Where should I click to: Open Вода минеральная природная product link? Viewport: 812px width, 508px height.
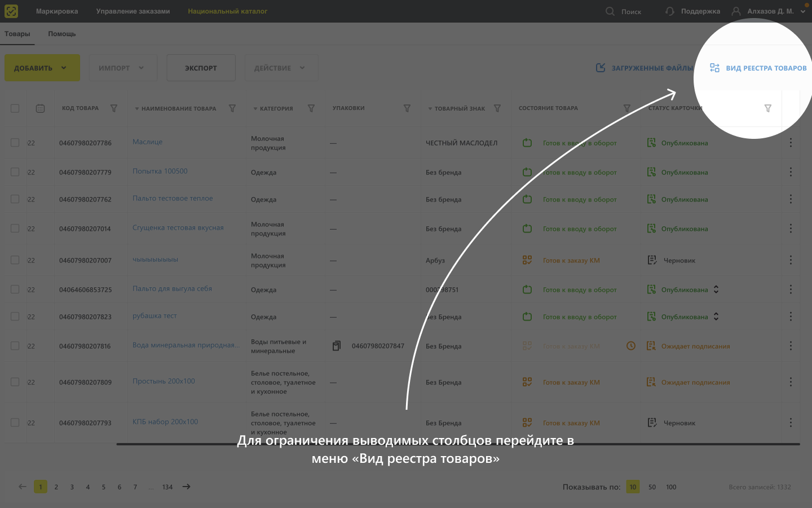tap(186, 345)
